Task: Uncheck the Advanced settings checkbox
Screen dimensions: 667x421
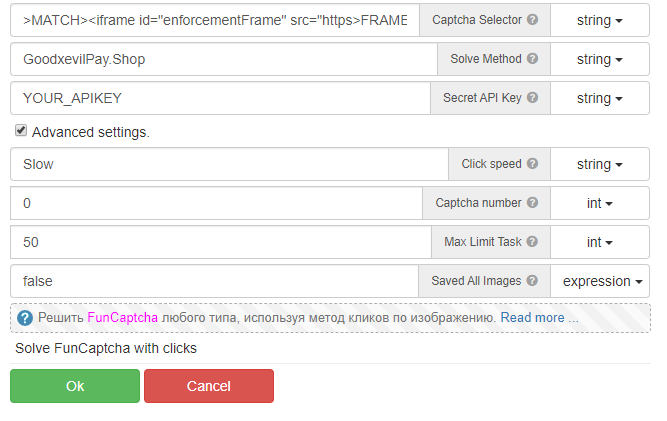Action: (20, 131)
